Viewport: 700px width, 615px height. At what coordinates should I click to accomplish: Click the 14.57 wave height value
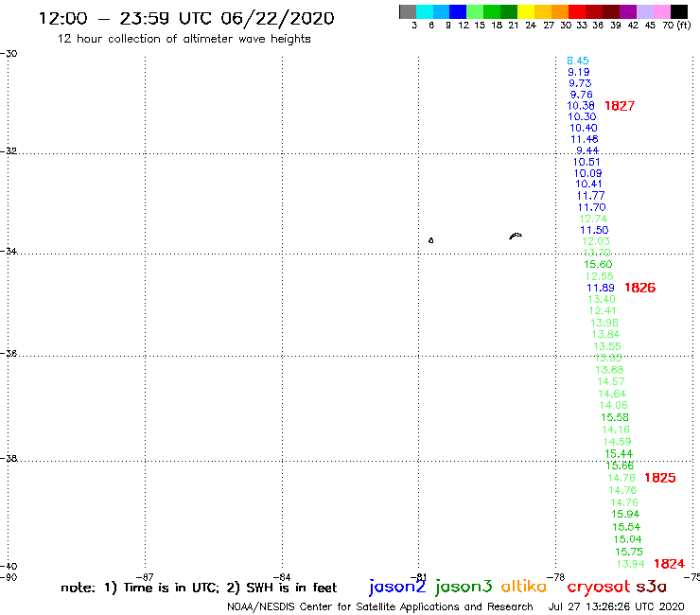pyautogui.click(x=611, y=382)
